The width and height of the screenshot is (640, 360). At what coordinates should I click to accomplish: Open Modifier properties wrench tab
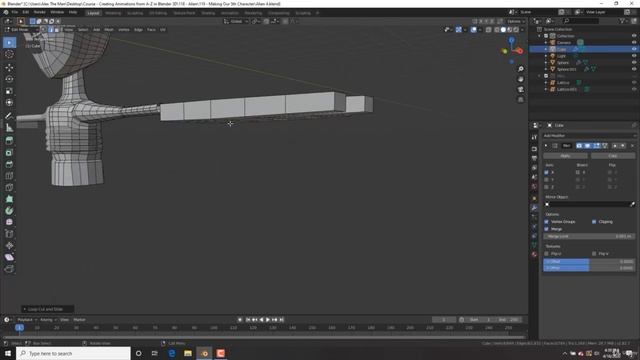(x=534, y=208)
